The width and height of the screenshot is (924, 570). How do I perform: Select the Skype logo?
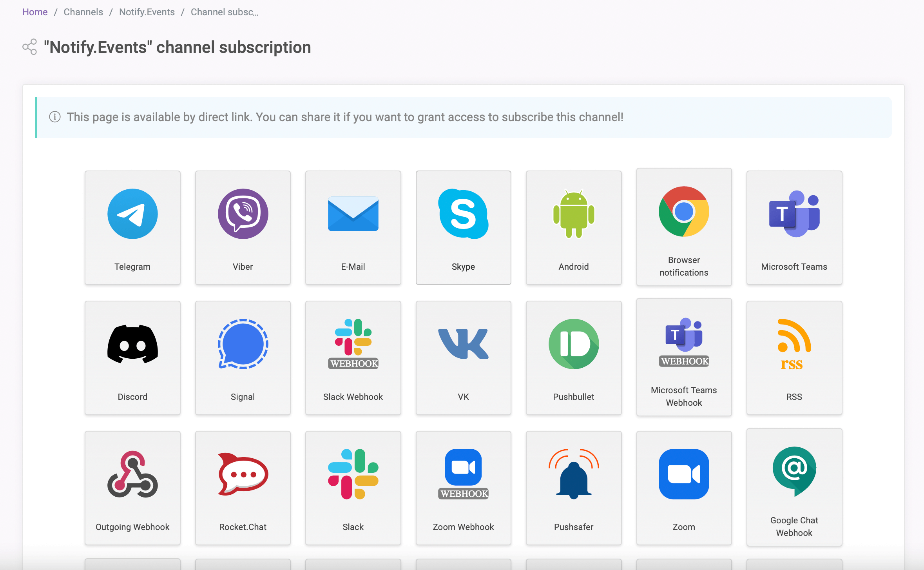pyautogui.click(x=463, y=214)
